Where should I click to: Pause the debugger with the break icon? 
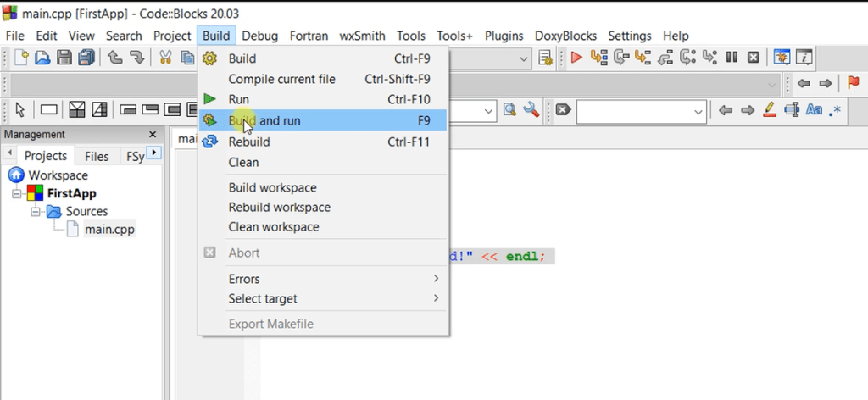tap(732, 57)
